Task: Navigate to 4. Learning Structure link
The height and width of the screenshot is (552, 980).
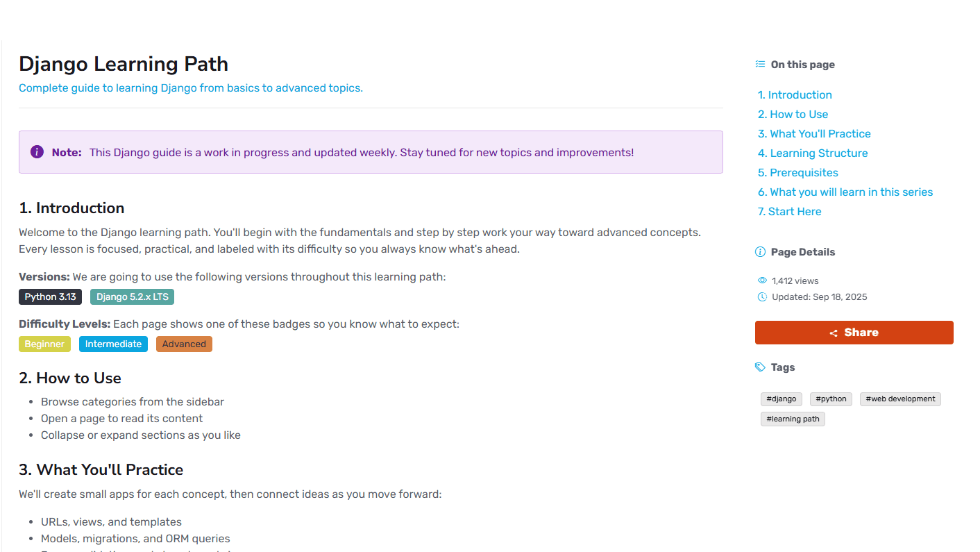Action: (813, 153)
